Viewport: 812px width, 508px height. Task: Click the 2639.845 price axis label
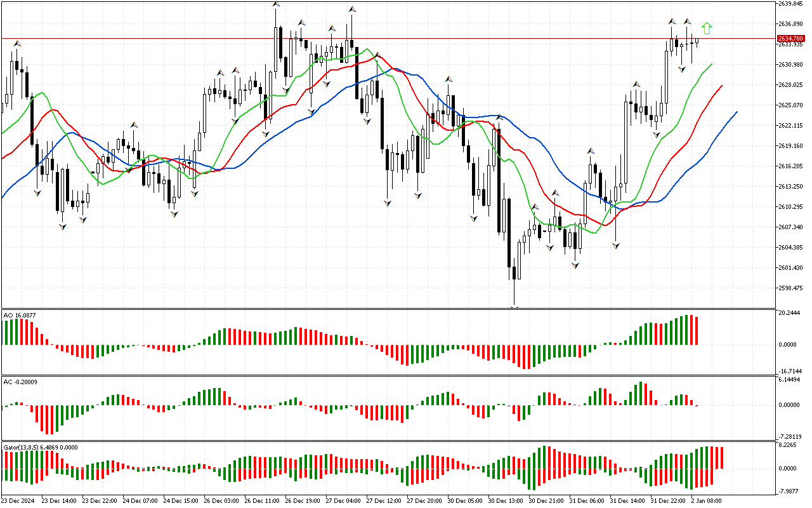point(790,4)
